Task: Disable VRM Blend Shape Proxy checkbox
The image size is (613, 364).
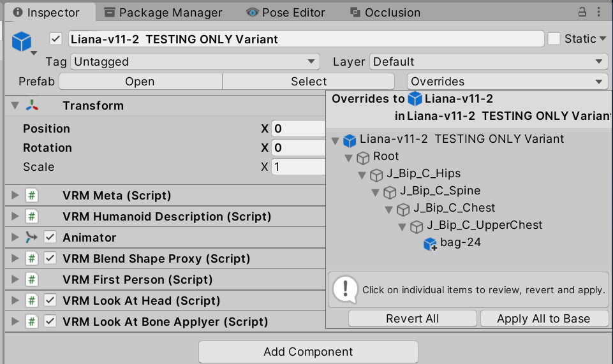Action: [x=50, y=258]
